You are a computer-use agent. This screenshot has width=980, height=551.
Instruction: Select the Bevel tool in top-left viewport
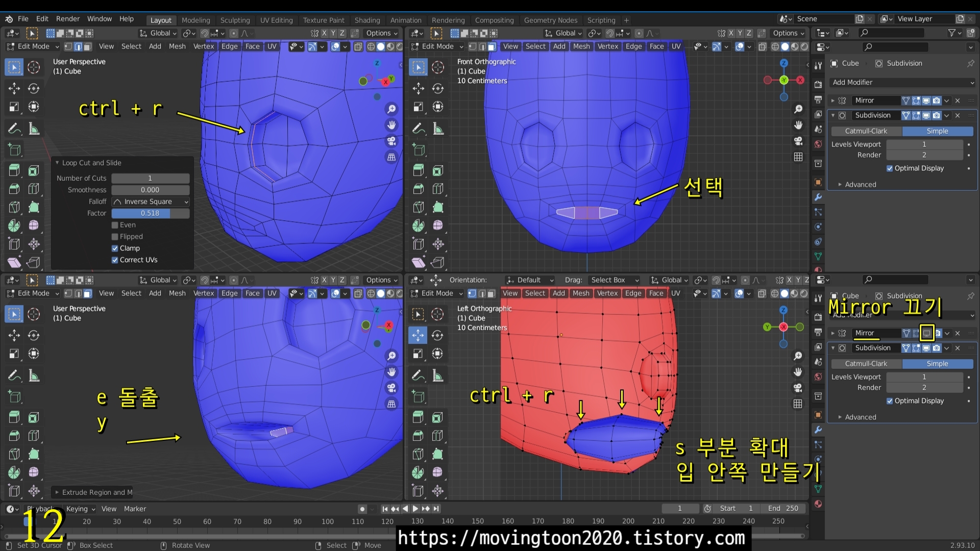[x=14, y=189]
